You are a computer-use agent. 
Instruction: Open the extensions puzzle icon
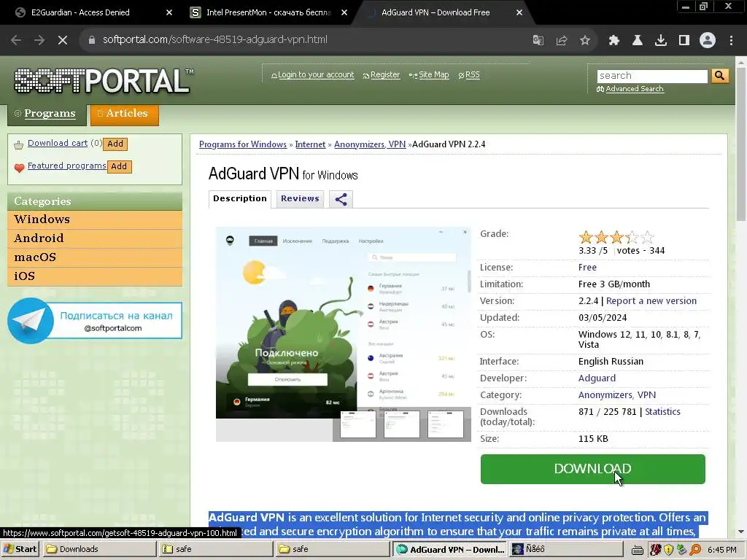click(x=614, y=40)
